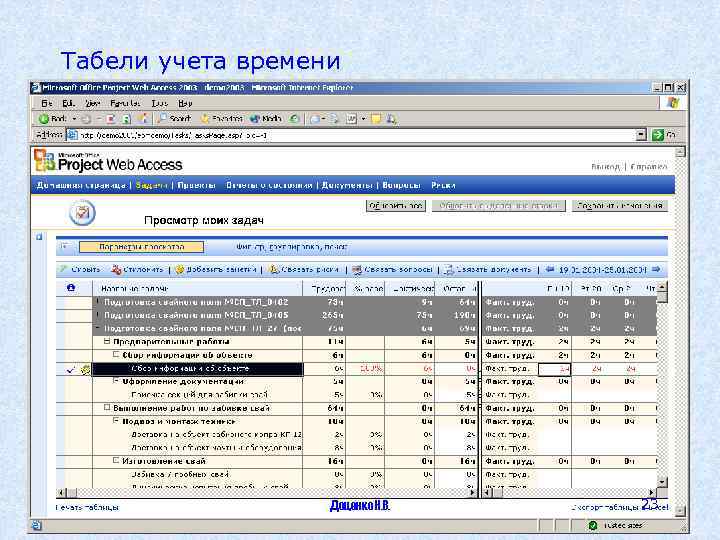Collapse Предварительные работы group
Screen dimensions: 720x540
pyautogui.click(x=107, y=342)
